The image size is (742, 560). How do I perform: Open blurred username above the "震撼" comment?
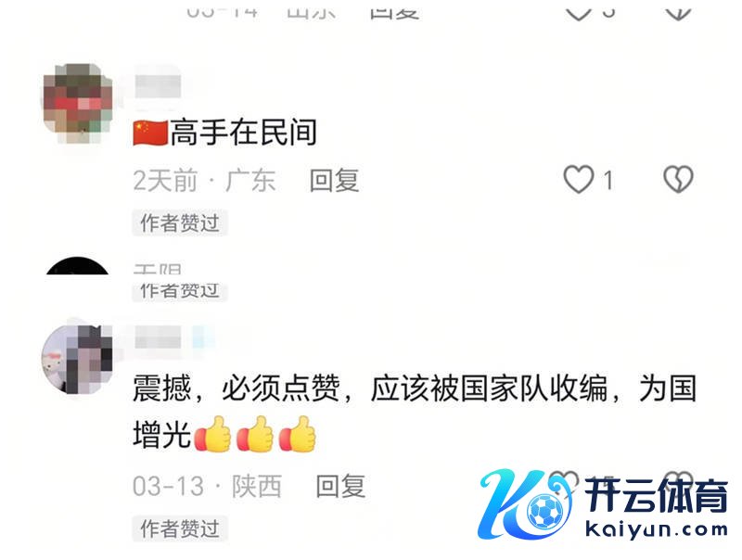(x=158, y=337)
